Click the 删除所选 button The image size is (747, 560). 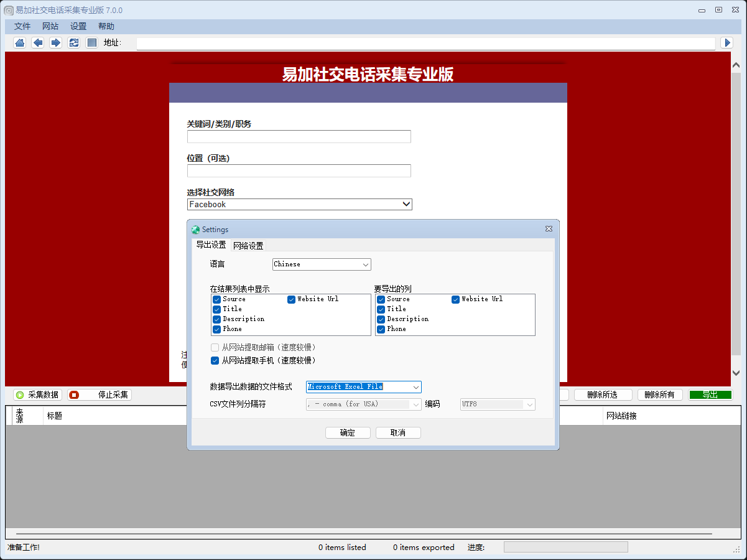[x=603, y=394]
